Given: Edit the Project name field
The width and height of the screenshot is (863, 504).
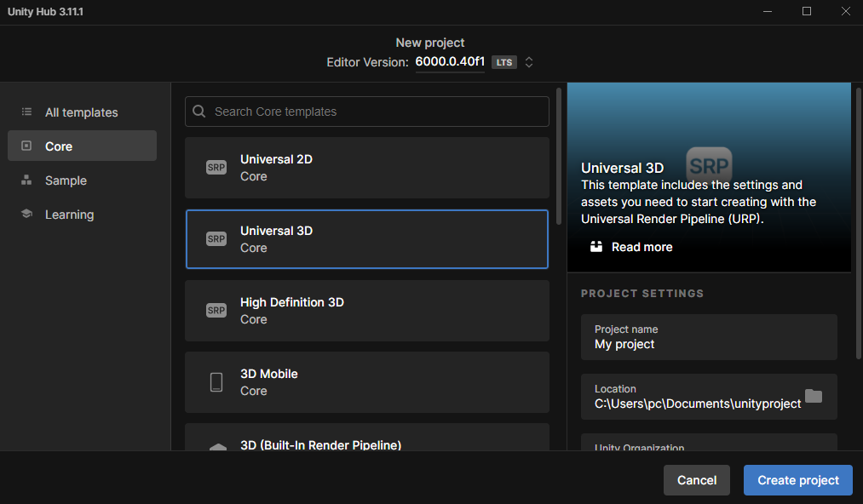Looking at the screenshot, I should click(709, 337).
